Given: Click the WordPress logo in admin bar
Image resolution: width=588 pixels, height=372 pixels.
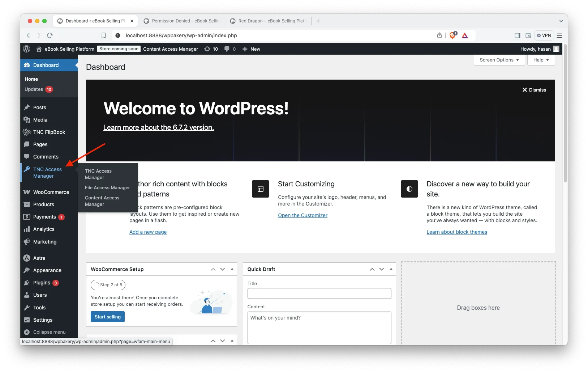Looking at the screenshot, I should [26, 49].
